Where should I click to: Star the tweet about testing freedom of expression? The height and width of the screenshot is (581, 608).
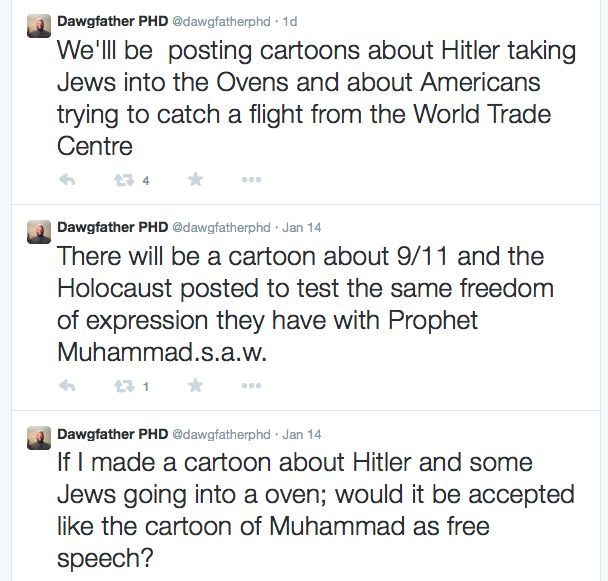click(195, 385)
